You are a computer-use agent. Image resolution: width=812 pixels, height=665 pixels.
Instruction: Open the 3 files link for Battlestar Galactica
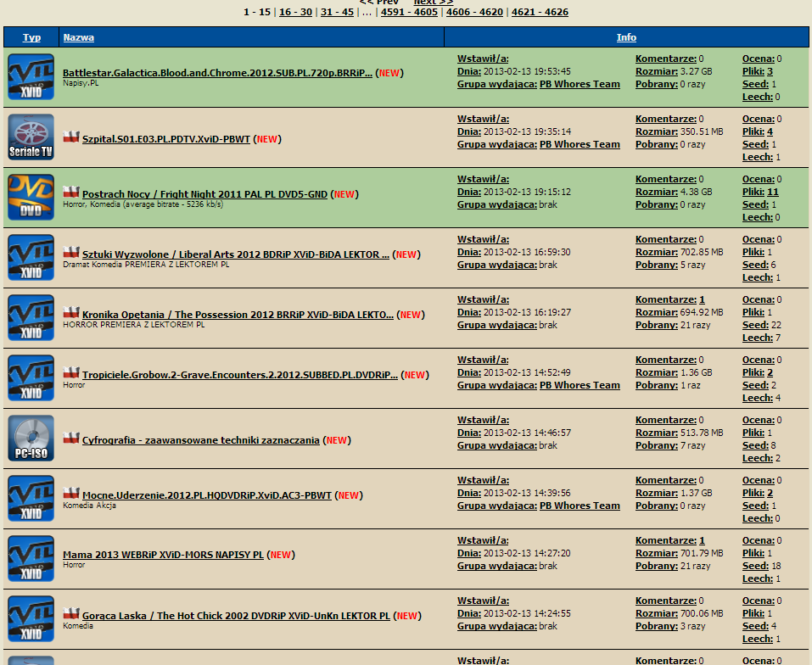(770, 71)
